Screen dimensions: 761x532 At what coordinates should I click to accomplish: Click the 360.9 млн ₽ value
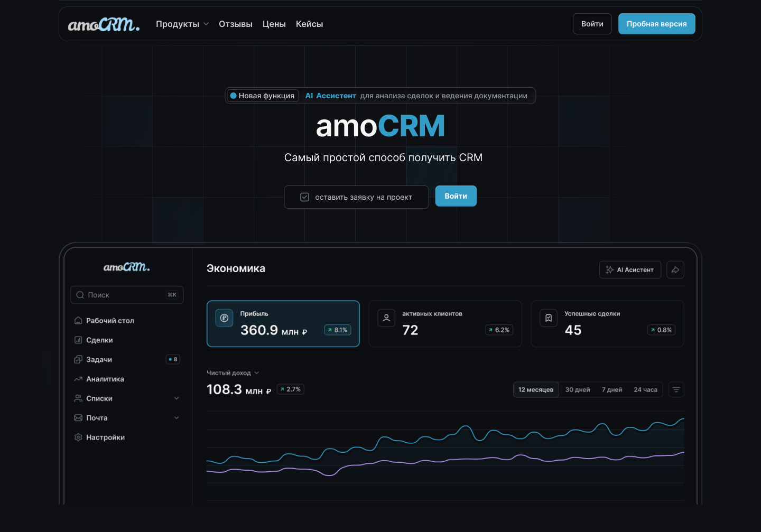point(274,331)
